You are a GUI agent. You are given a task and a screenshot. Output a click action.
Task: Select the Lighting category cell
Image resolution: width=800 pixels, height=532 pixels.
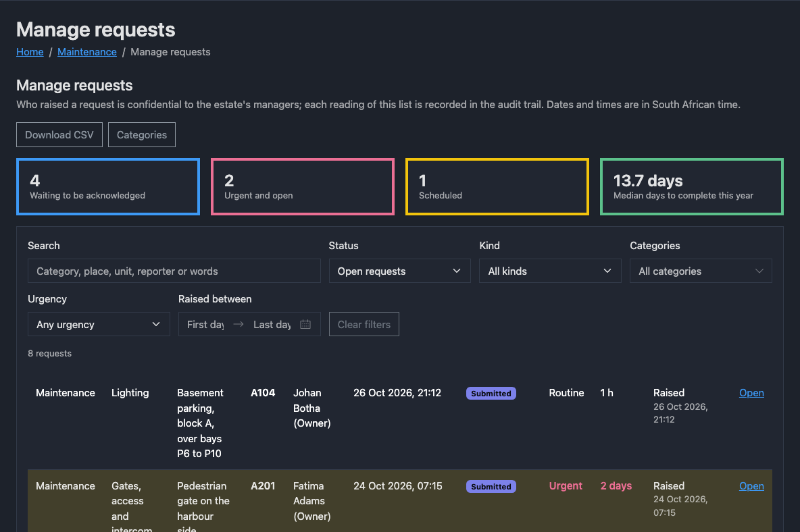[130, 393]
